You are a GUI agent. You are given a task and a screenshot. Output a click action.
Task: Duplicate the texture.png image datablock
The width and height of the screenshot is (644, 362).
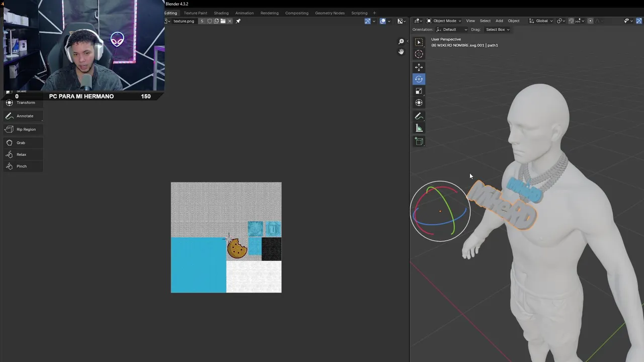point(216,21)
